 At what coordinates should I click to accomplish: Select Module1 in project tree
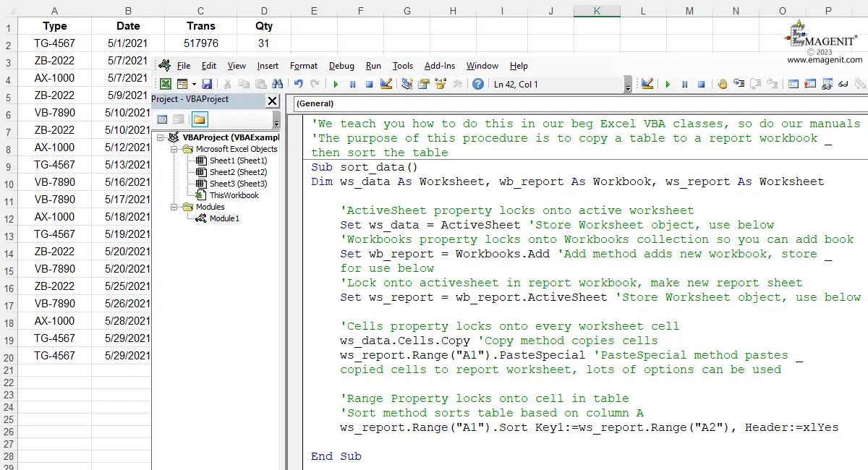click(x=224, y=218)
